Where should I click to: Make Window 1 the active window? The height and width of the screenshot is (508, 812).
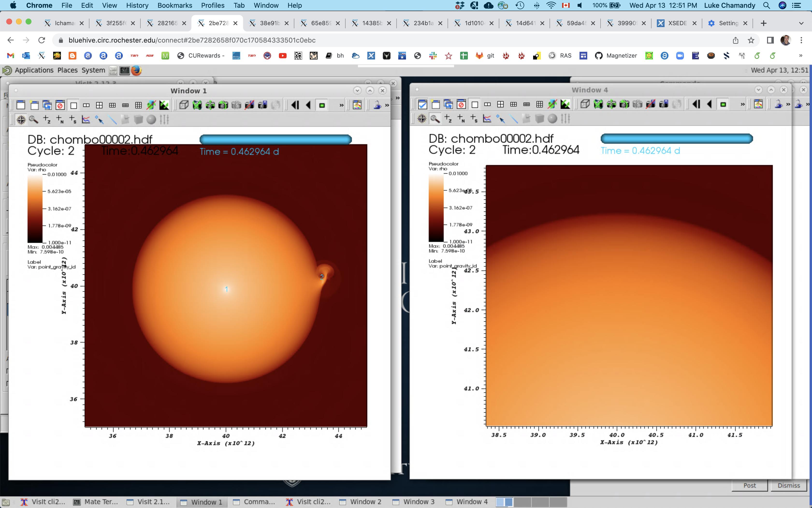[x=21, y=105]
